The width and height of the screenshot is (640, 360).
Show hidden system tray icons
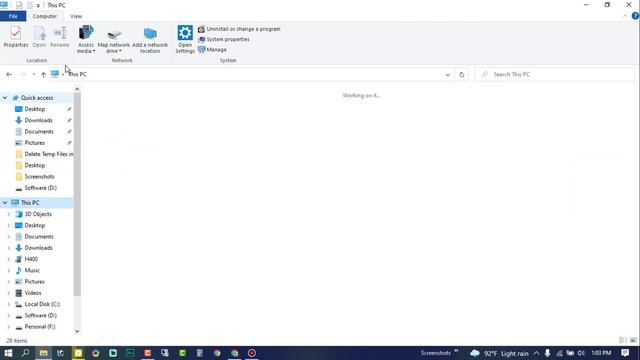[536, 353]
